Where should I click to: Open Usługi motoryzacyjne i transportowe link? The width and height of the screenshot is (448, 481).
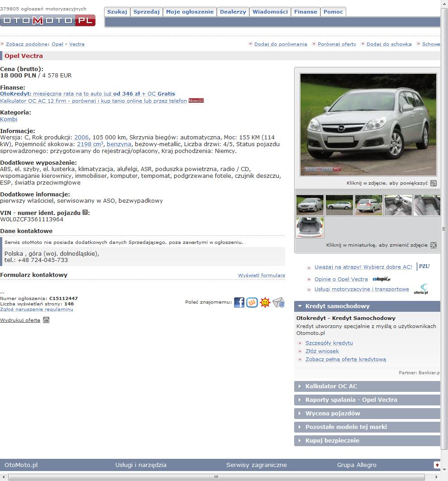[362, 289]
